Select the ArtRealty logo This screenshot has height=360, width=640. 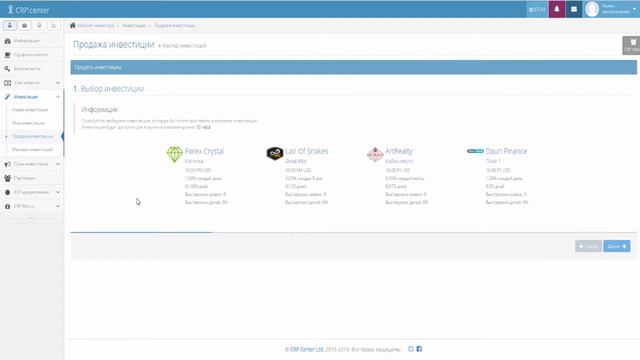pos(375,154)
